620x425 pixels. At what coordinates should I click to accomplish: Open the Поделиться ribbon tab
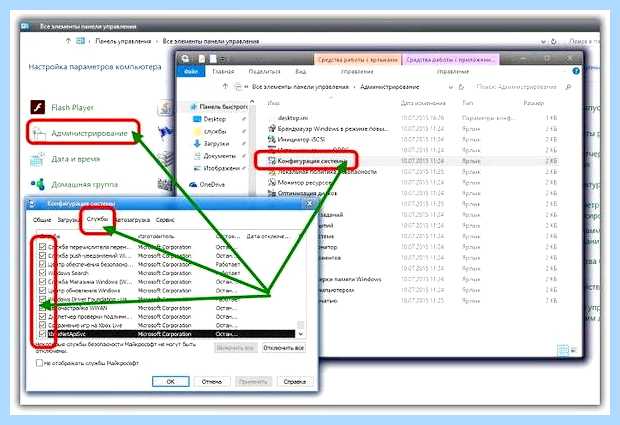pos(264,72)
